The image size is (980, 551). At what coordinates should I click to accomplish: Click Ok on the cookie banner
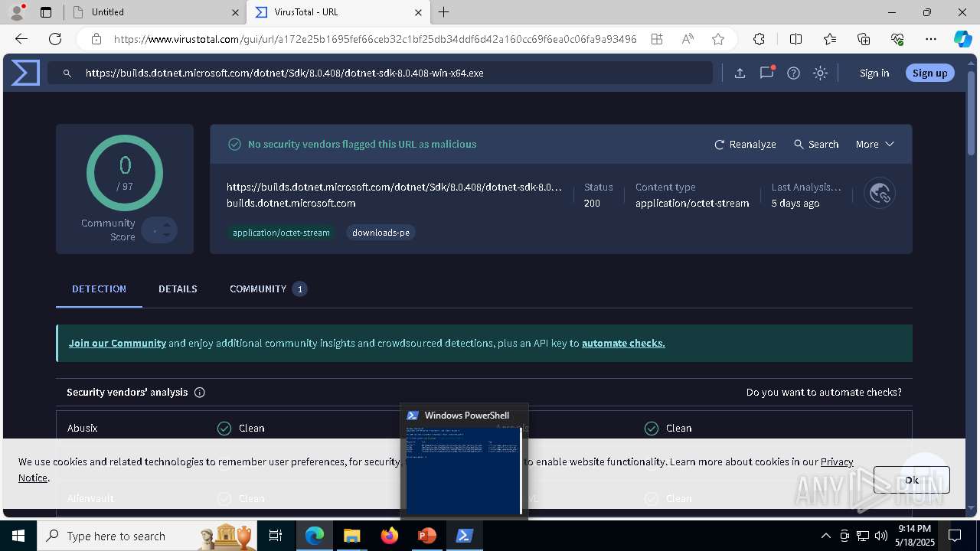pyautogui.click(x=911, y=480)
